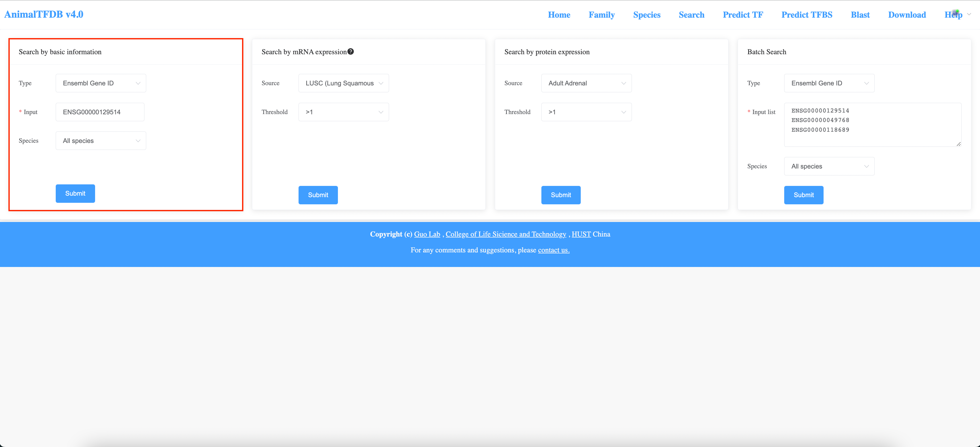
Task: Go to the Family menu item
Action: (601, 15)
